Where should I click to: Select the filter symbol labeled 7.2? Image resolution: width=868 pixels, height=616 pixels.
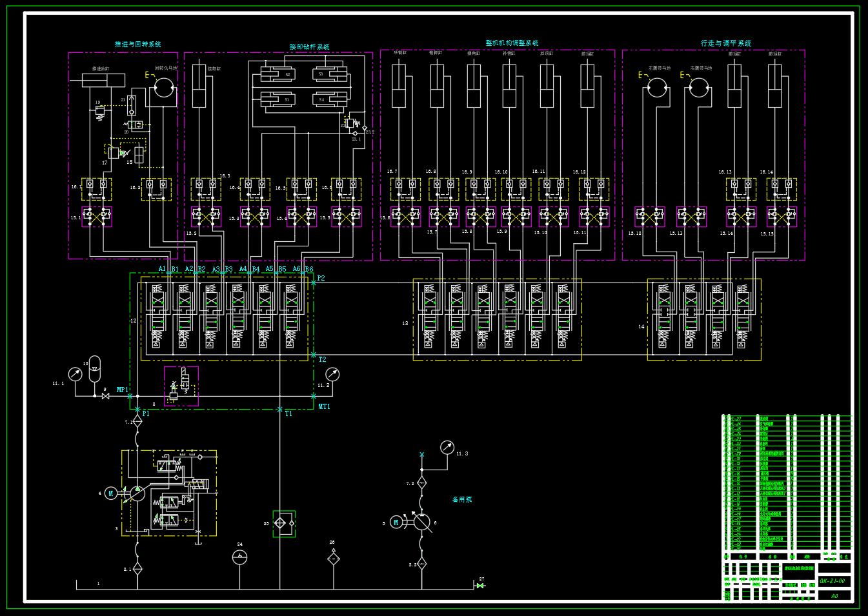pyautogui.click(x=422, y=482)
